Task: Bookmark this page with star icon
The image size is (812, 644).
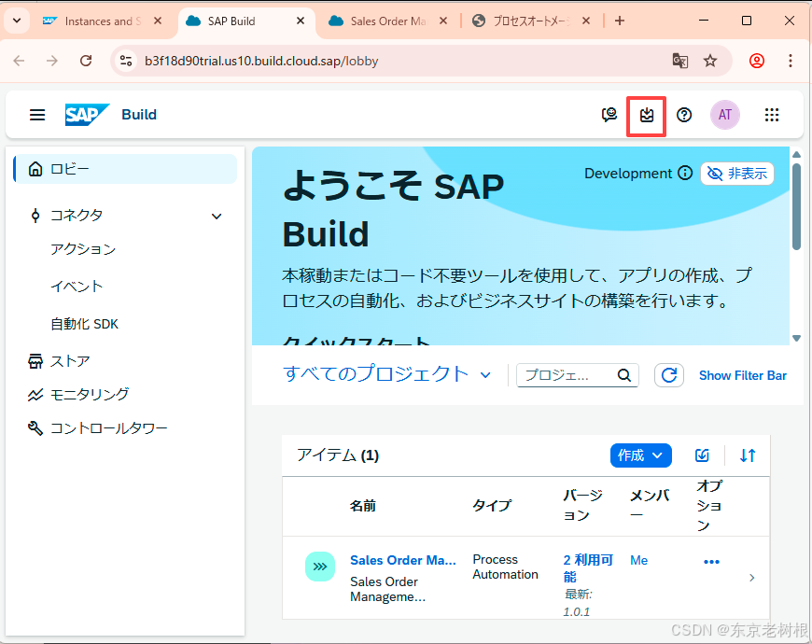Action: point(710,61)
